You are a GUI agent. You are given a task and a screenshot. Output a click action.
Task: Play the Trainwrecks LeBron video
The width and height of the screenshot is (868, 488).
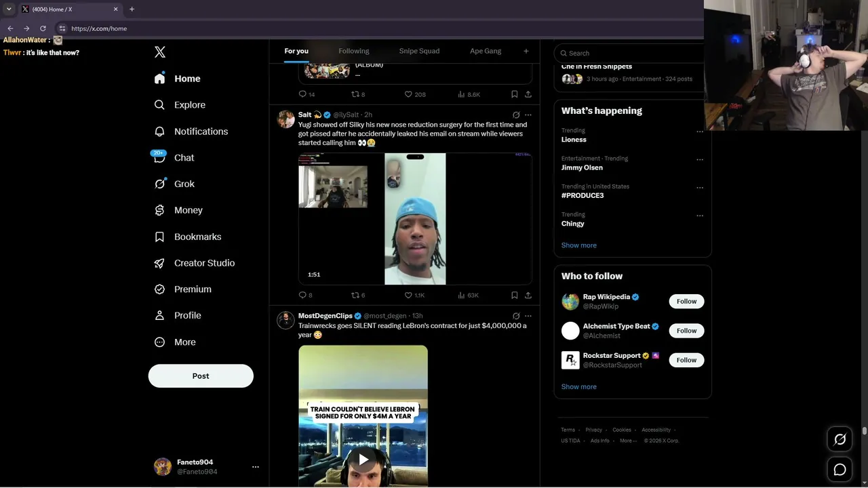pyautogui.click(x=363, y=460)
